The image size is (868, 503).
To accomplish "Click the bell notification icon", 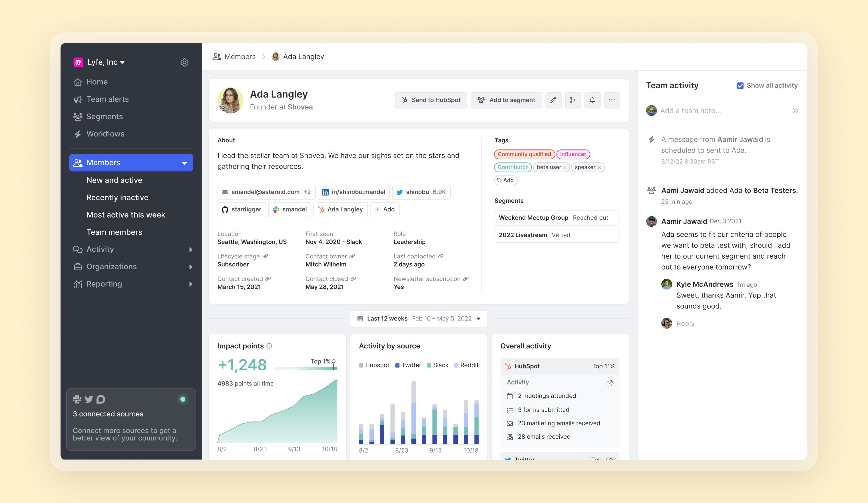I will pos(592,100).
